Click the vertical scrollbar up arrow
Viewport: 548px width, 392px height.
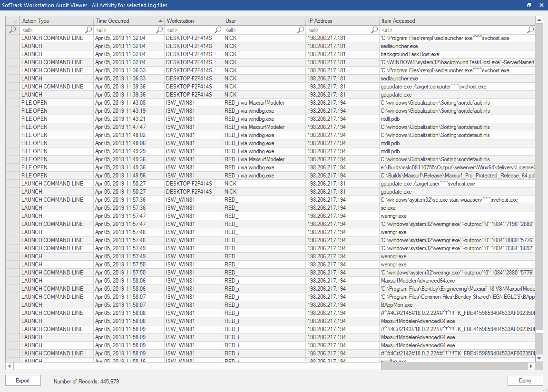tap(539, 20)
